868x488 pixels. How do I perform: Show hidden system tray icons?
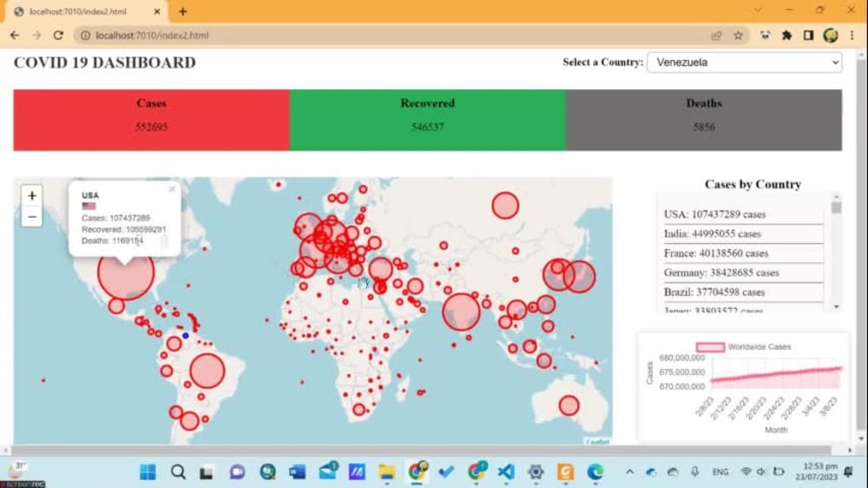pyautogui.click(x=629, y=472)
